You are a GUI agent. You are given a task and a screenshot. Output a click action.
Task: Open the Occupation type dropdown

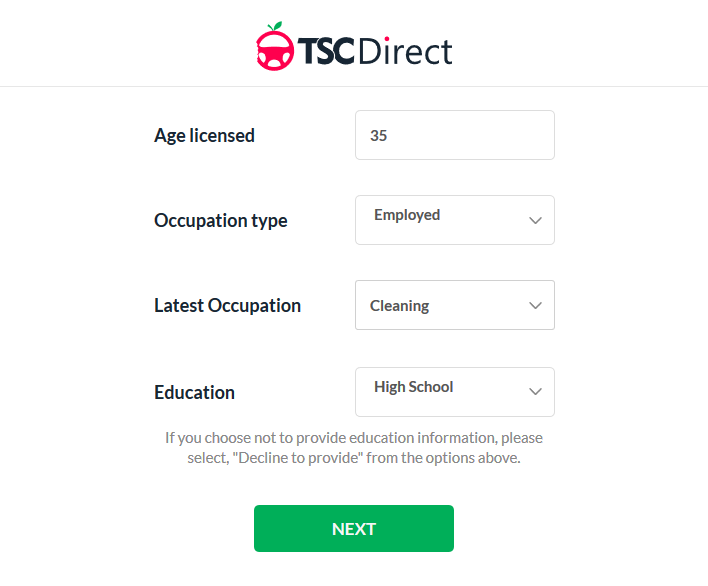[x=454, y=220]
